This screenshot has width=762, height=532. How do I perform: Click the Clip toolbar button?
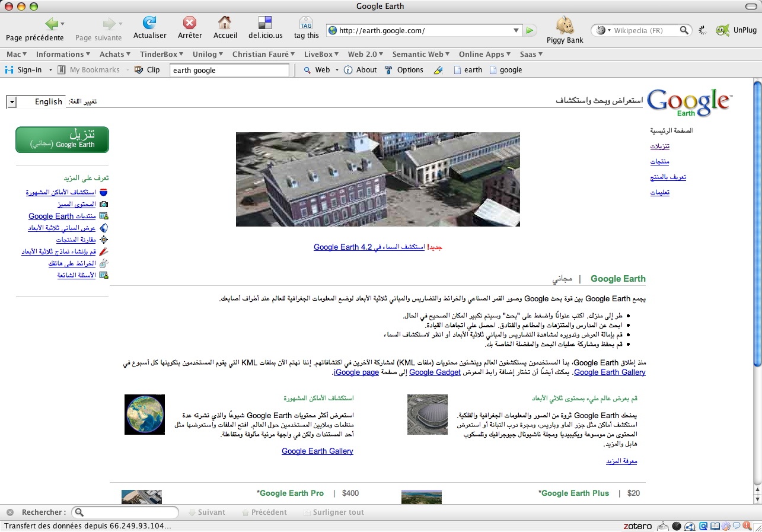tap(147, 70)
